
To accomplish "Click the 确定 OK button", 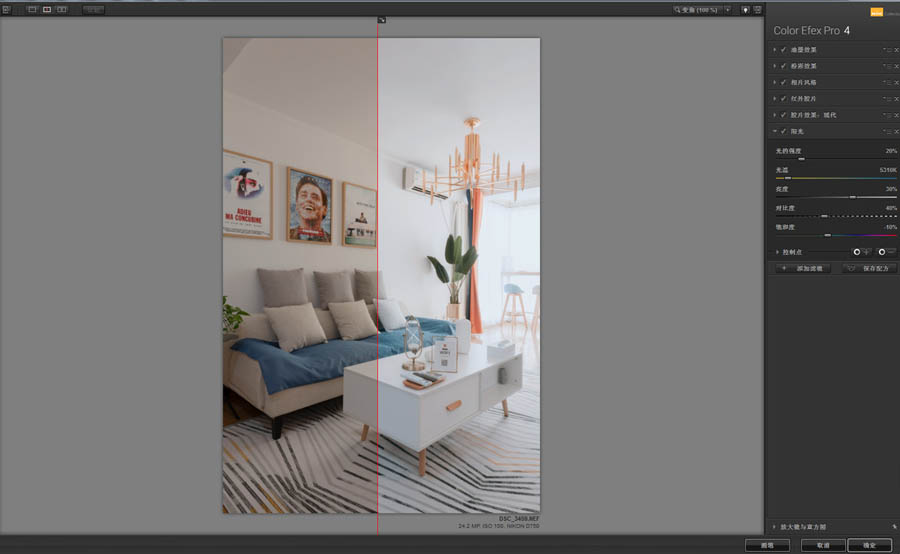I will point(870,545).
